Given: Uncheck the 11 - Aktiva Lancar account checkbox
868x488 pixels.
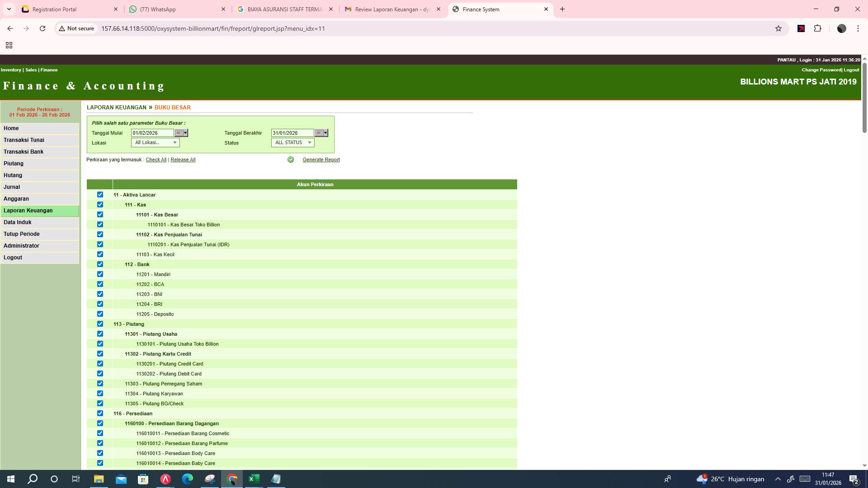Looking at the screenshot, I should (x=100, y=194).
